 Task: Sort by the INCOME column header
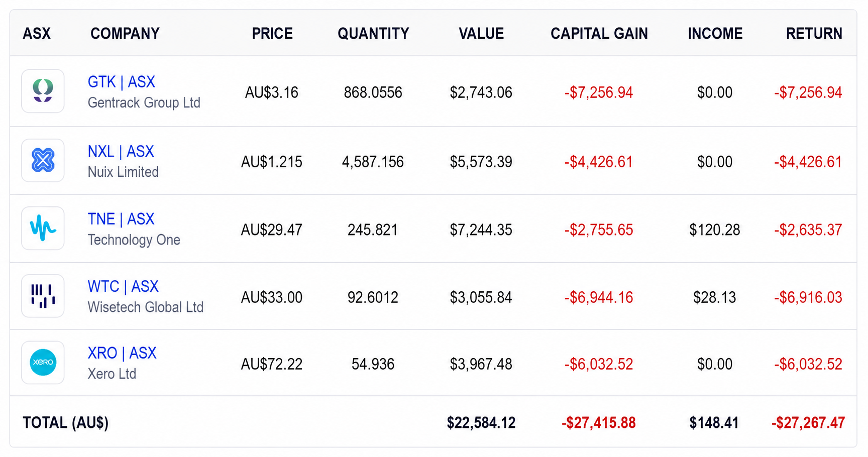click(x=715, y=34)
